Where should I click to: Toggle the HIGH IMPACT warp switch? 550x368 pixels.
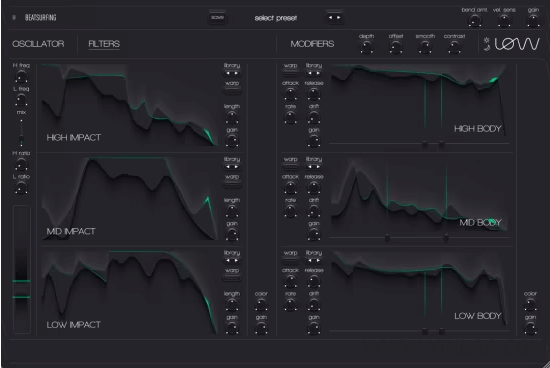pyautogui.click(x=232, y=91)
